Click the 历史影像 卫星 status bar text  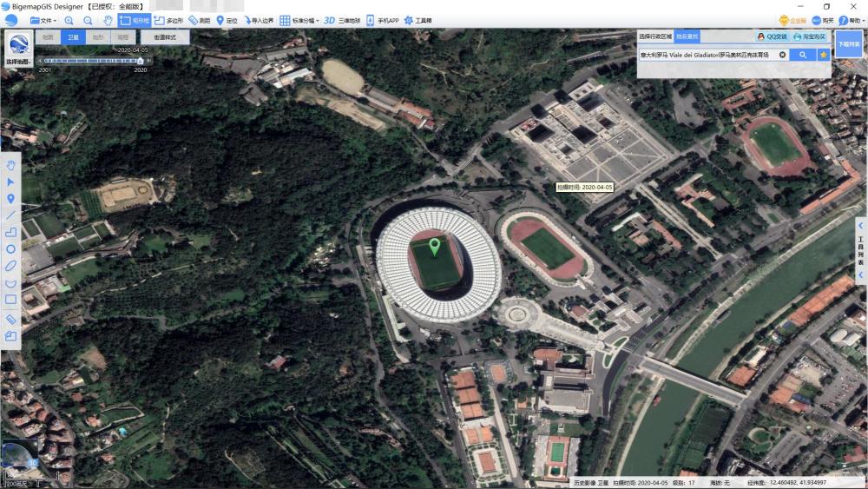tap(590, 483)
